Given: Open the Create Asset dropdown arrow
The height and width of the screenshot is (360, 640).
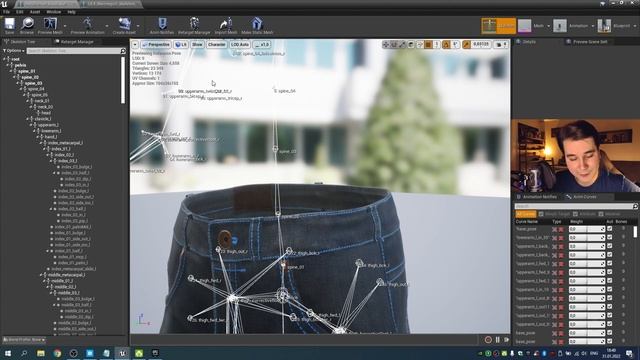Looking at the screenshot, I should 138,26.
